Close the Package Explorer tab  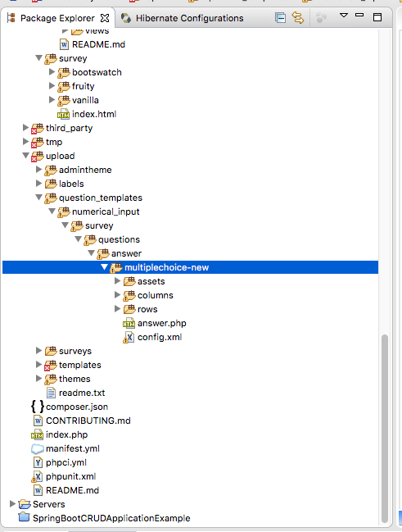(x=105, y=18)
